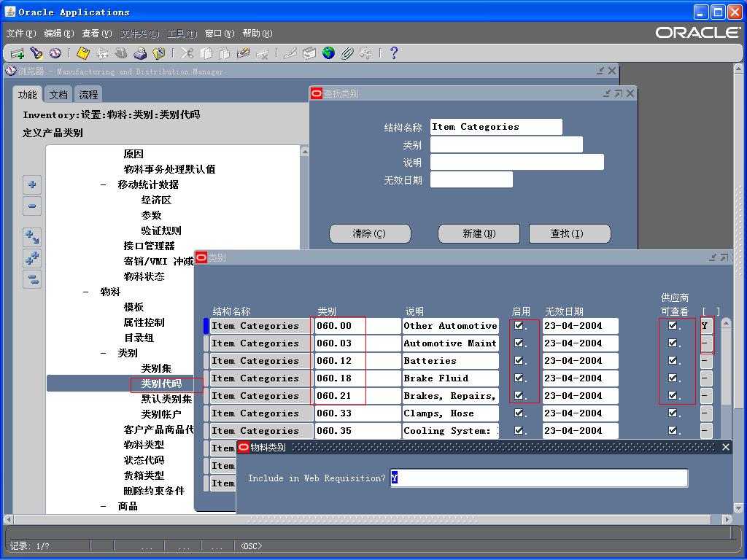Toggle 启用 checkbox for Clamps, Hose row
Viewport: 747px width, 560px height.
519,413
